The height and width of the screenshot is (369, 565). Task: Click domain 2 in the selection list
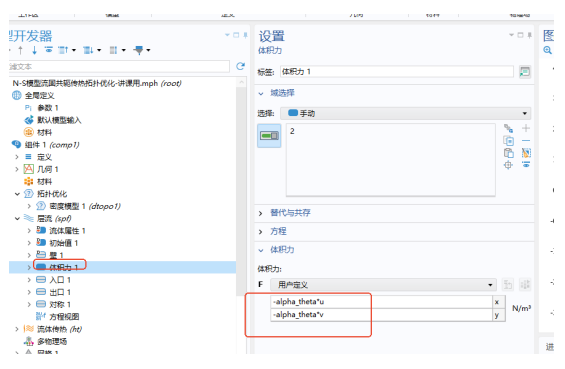[292, 131]
